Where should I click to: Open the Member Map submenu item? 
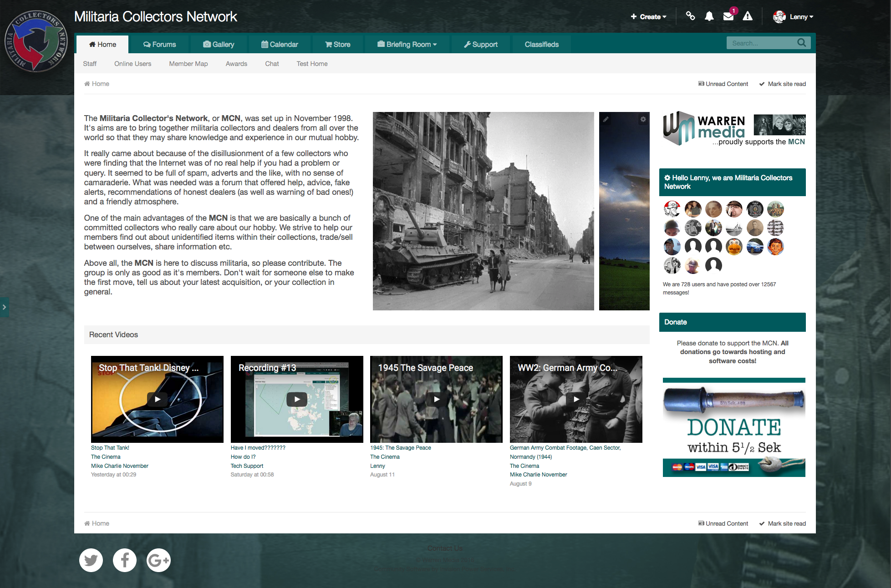188,64
